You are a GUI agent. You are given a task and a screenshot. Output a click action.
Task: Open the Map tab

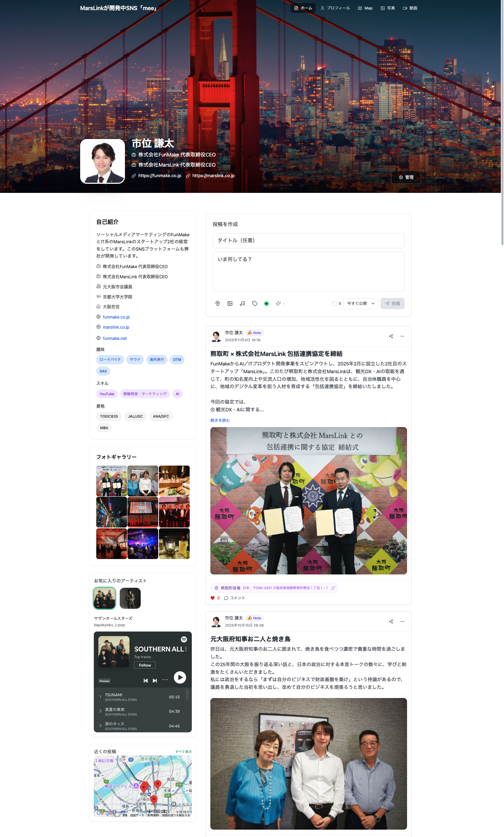click(365, 8)
